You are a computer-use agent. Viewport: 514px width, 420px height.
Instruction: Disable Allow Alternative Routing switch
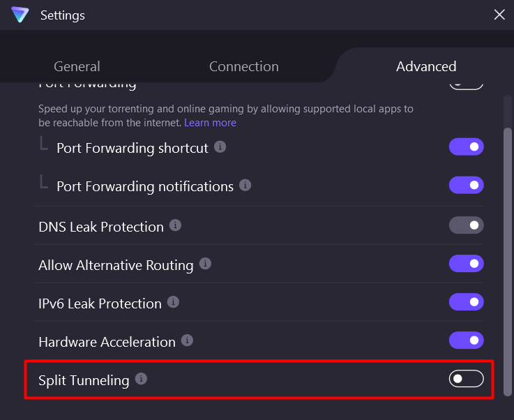point(466,264)
